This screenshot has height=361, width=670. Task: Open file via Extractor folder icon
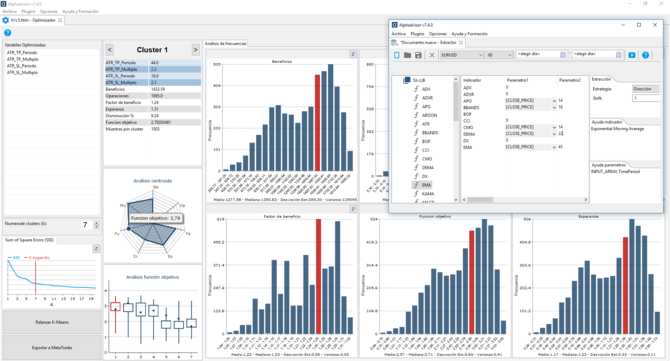pos(407,55)
